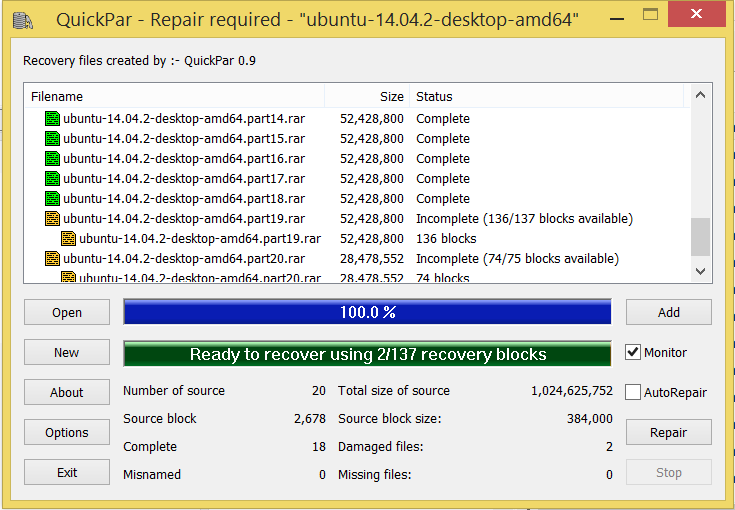Viewport: 735px width, 510px height.
Task: Click the file list scrollbar thumb
Action: (x=701, y=237)
